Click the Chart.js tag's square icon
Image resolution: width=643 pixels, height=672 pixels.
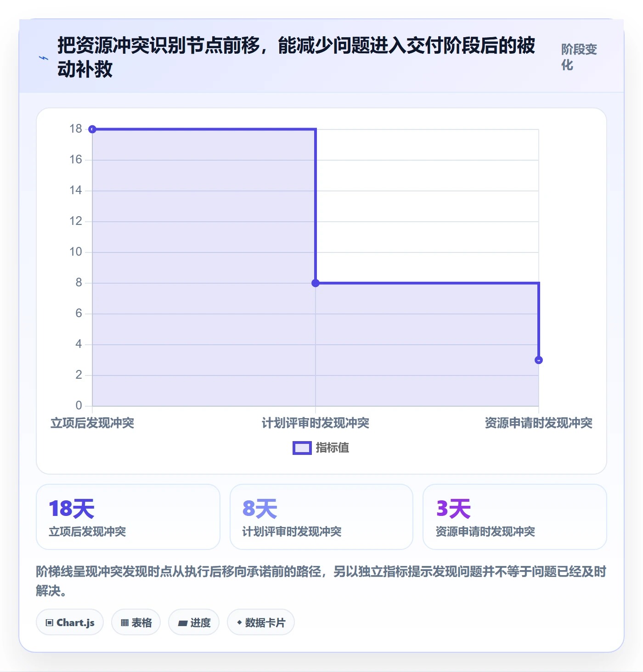tap(49, 623)
